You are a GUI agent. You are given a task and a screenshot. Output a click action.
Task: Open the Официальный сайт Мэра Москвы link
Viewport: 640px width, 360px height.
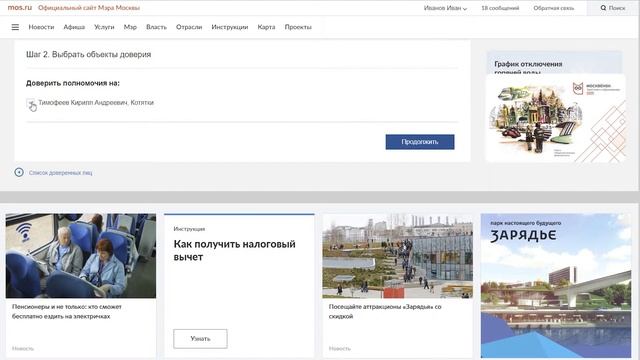point(89,8)
